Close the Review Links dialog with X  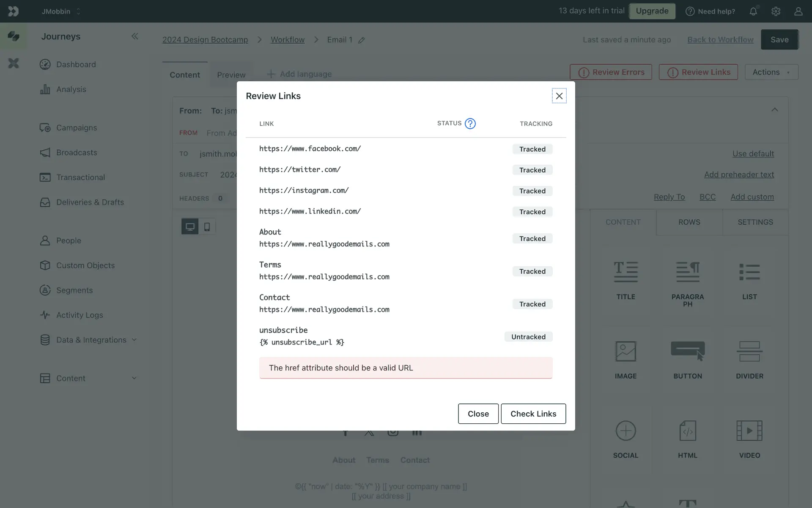click(x=559, y=96)
